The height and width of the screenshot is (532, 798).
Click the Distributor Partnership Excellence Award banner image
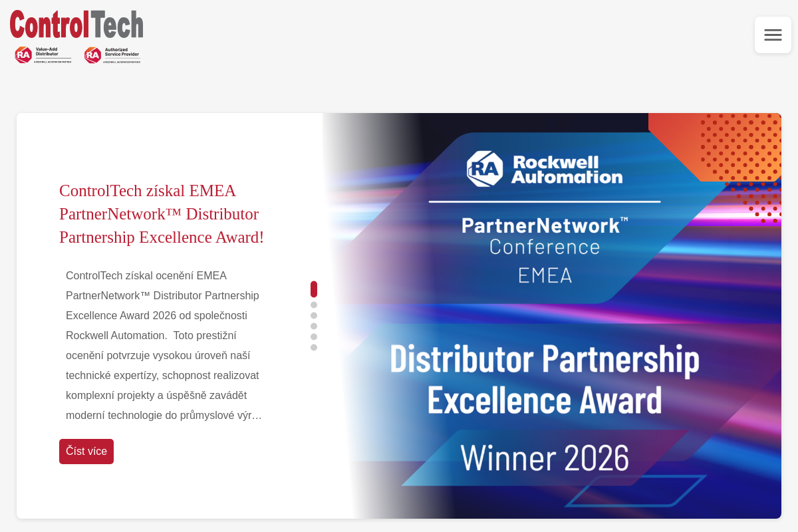click(552, 316)
